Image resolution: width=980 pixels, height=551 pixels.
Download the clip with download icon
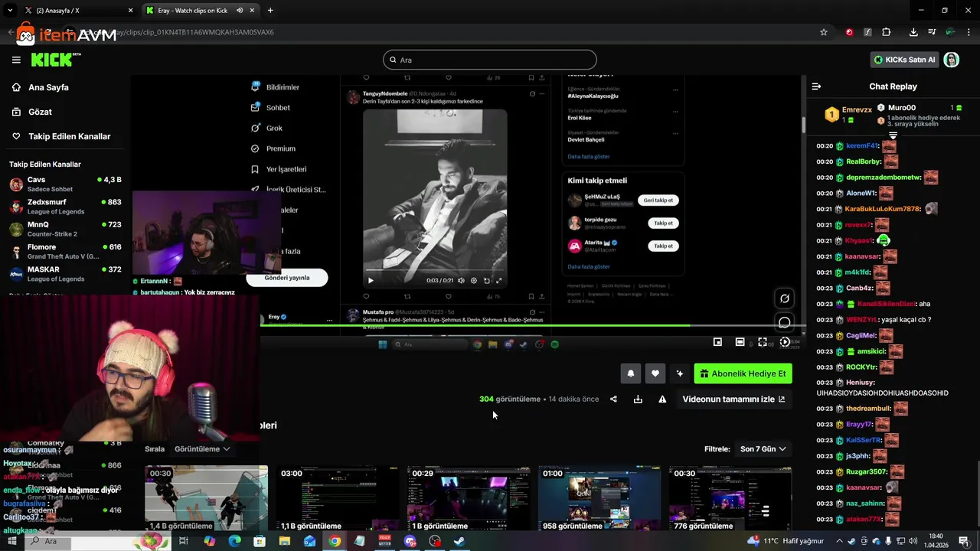(638, 399)
